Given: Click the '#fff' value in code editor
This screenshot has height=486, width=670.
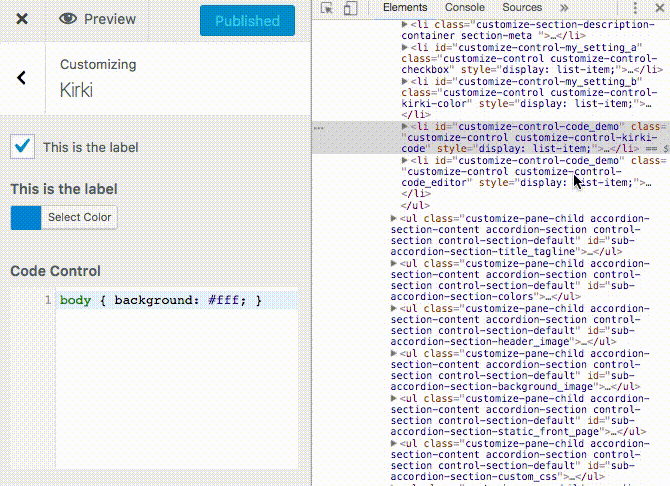Looking at the screenshot, I should [x=223, y=300].
